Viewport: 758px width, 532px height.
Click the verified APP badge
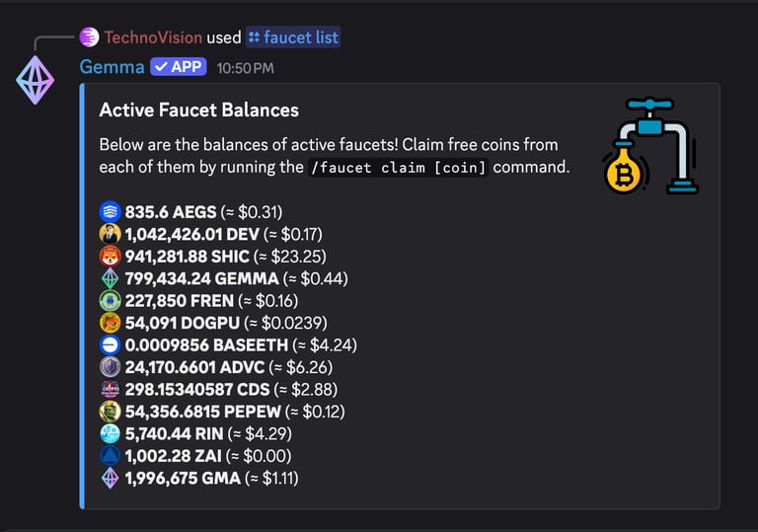pos(178,67)
